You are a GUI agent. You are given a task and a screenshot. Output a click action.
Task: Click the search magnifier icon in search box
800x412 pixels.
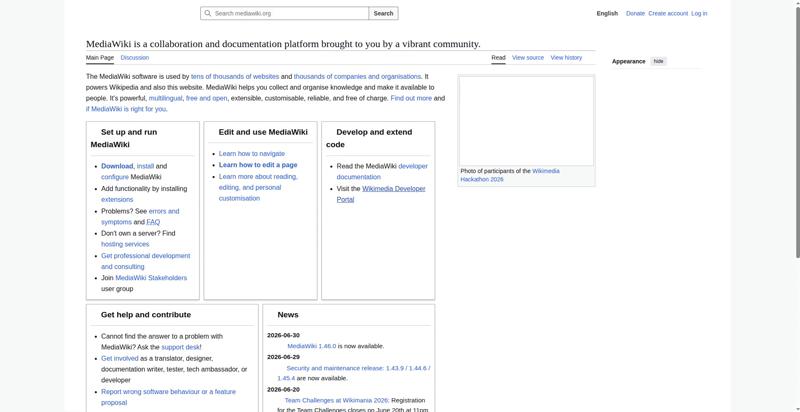pyautogui.click(x=208, y=13)
